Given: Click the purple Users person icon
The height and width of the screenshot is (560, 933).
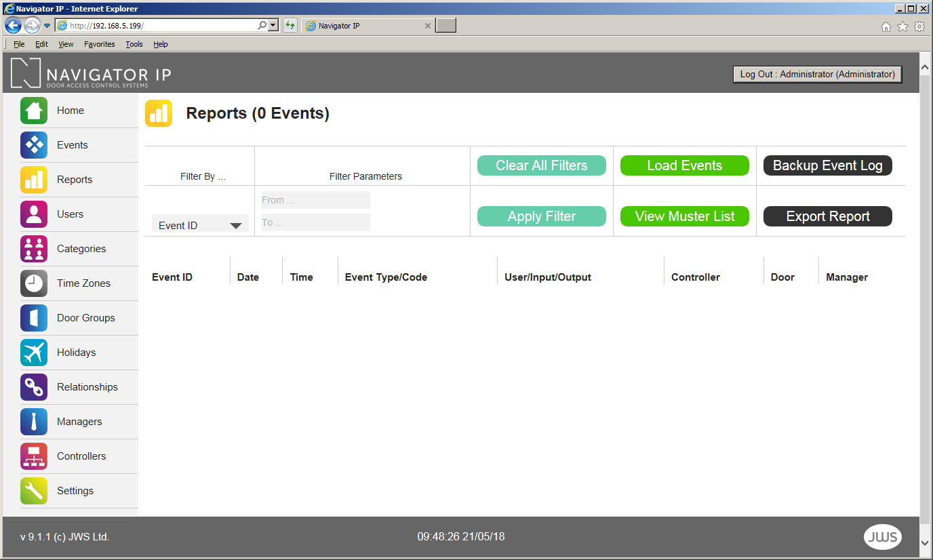Looking at the screenshot, I should (34, 214).
